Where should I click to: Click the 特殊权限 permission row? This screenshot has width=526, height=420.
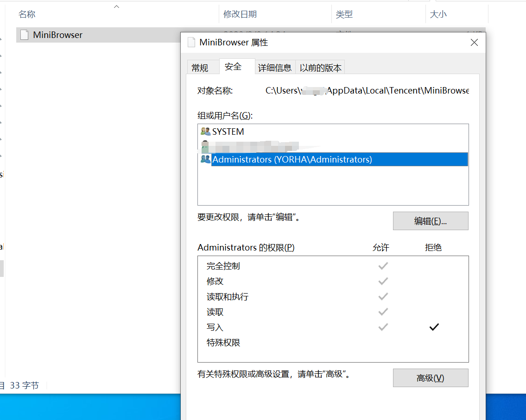pyautogui.click(x=333, y=343)
